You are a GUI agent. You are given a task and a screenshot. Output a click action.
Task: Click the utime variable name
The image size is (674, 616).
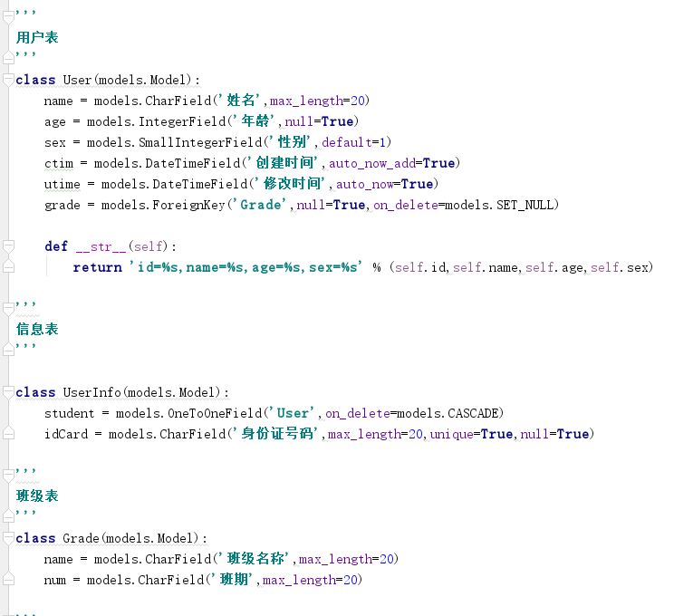[63, 184]
